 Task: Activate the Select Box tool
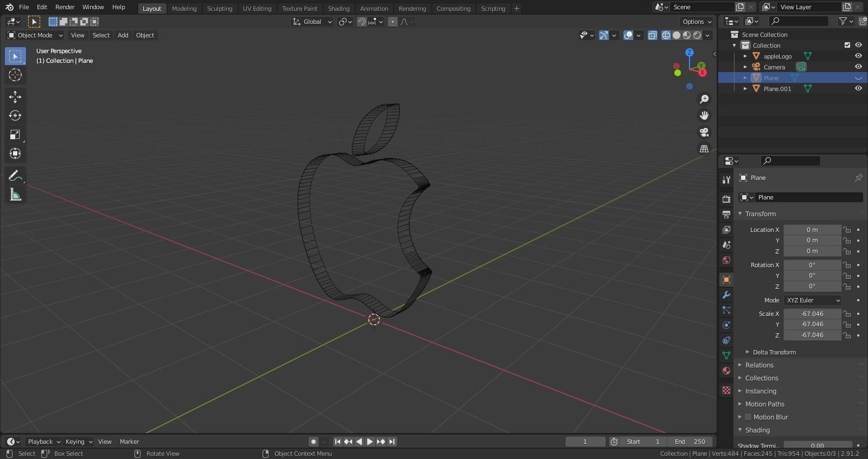coord(15,56)
